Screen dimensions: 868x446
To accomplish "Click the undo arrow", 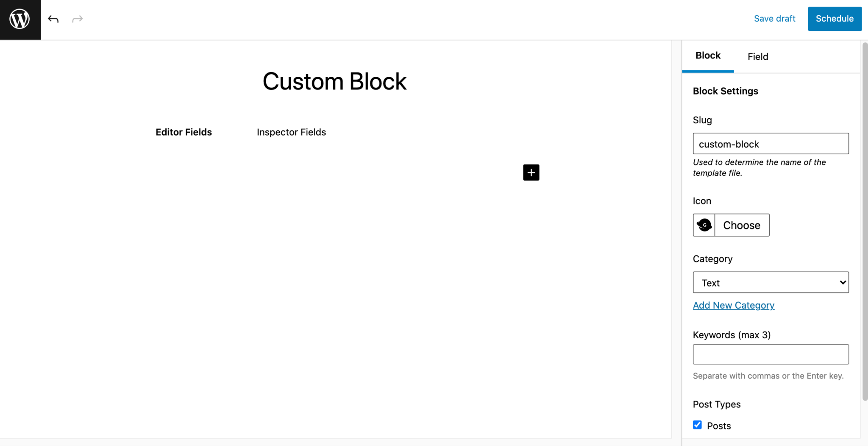I will 53,19.
